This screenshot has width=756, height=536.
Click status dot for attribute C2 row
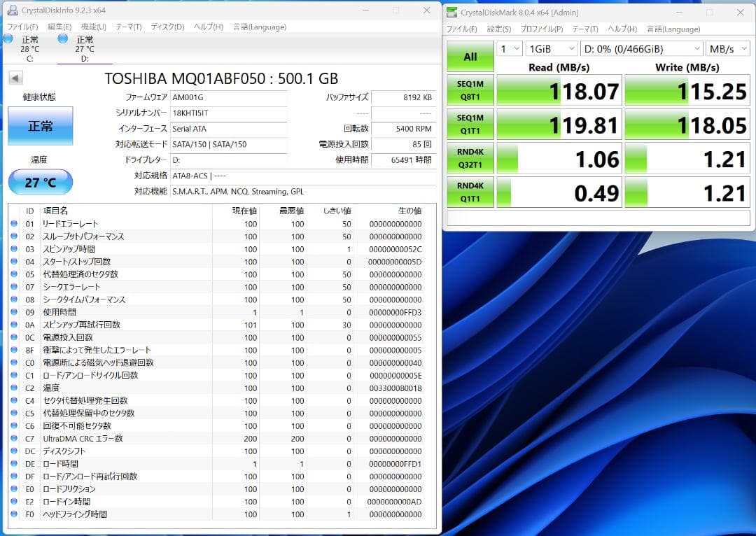click(14, 388)
